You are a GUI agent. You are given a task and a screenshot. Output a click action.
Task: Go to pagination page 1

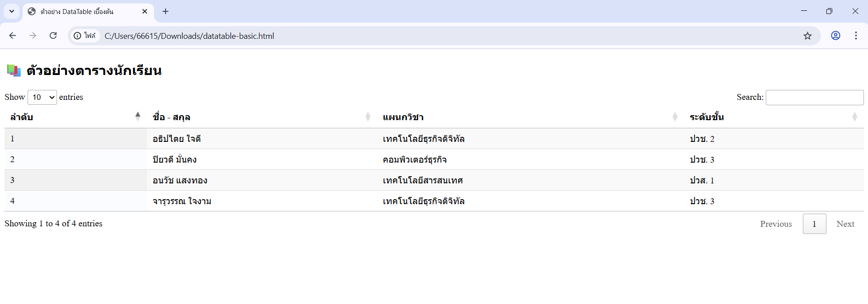[814, 224]
